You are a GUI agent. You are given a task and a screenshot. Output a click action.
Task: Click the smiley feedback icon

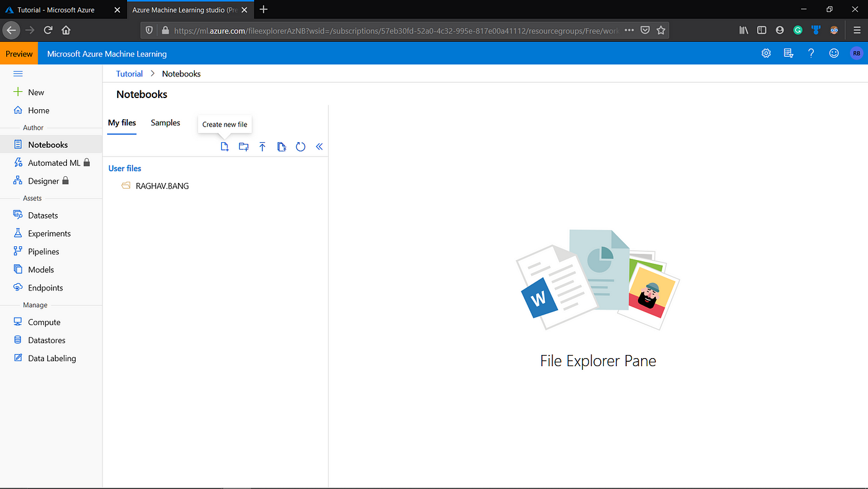click(x=834, y=53)
